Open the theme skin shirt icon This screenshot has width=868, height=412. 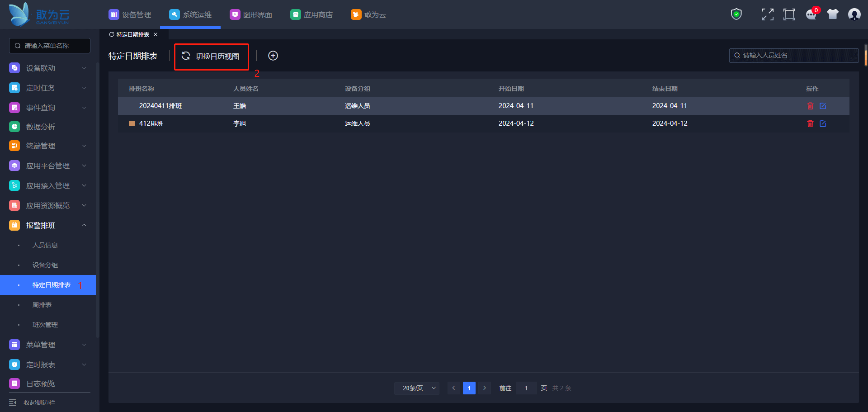(833, 14)
